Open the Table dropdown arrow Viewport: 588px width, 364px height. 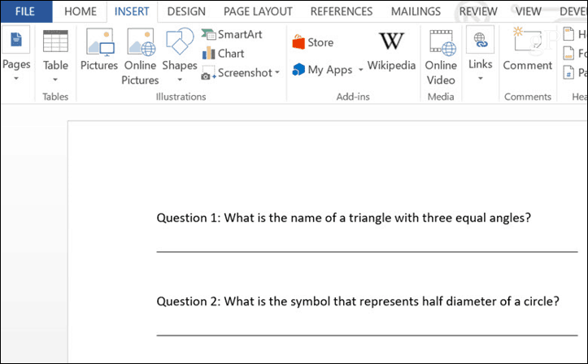[55, 80]
